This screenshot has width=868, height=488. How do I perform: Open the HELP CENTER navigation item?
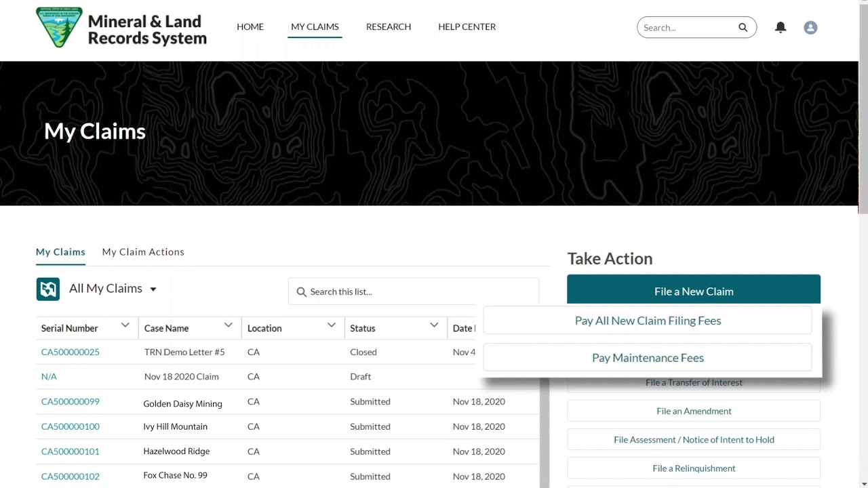[x=467, y=26]
